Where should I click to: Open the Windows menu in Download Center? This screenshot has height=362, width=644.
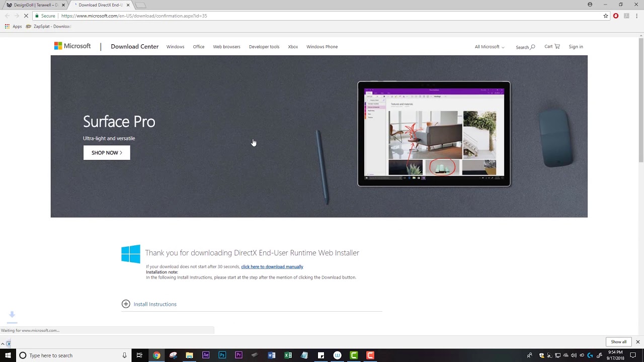175,47
